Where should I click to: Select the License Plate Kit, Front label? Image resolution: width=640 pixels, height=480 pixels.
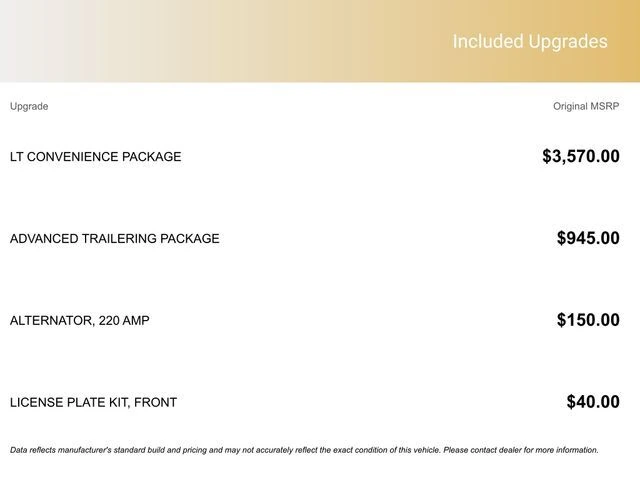(x=93, y=403)
